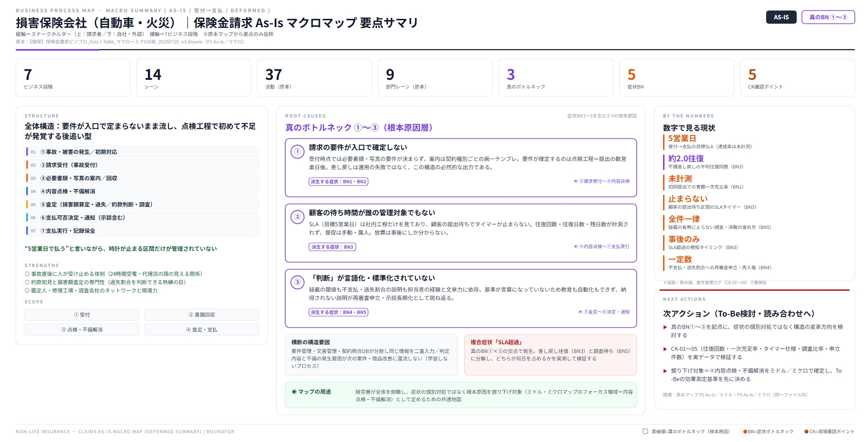Viewport: 868px width, 442px height.
Task: Click the ※仮説・例示値 footnote under the metrics
Action: pyautogui.click(x=714, y=283)
